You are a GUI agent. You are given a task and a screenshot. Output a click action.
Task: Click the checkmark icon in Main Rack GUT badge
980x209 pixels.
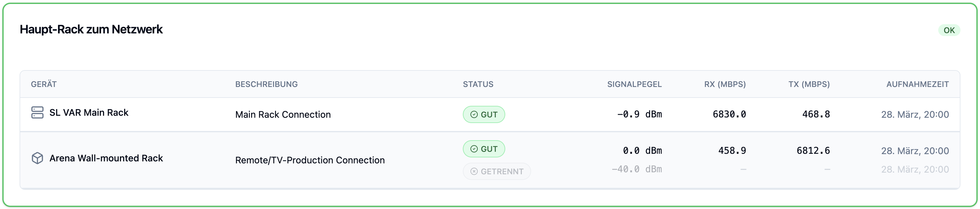(x=474, y=115)
